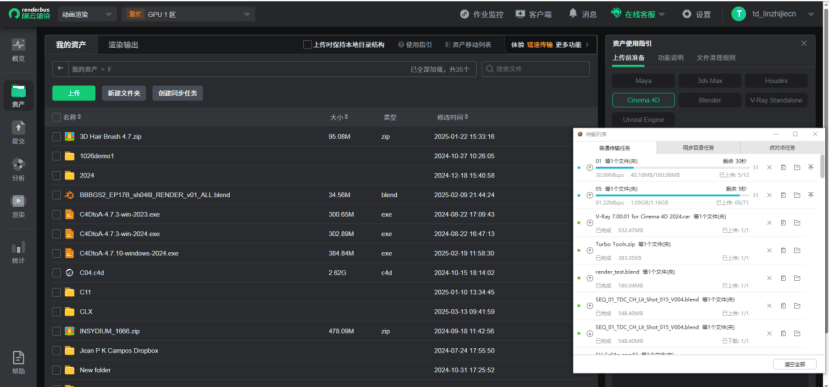Open the 概览 overview sidebar icon
Screen dimensions: 829x387
[x=18, y=50]
